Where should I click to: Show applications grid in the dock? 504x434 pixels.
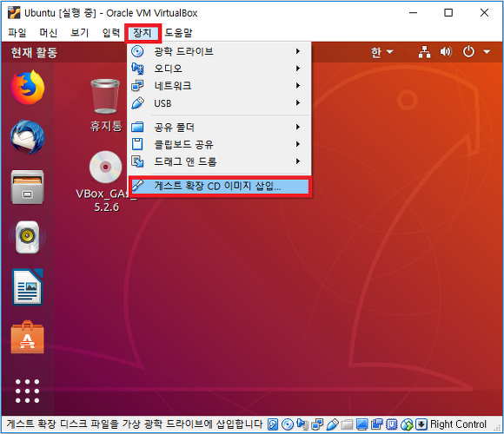point(27,391)
